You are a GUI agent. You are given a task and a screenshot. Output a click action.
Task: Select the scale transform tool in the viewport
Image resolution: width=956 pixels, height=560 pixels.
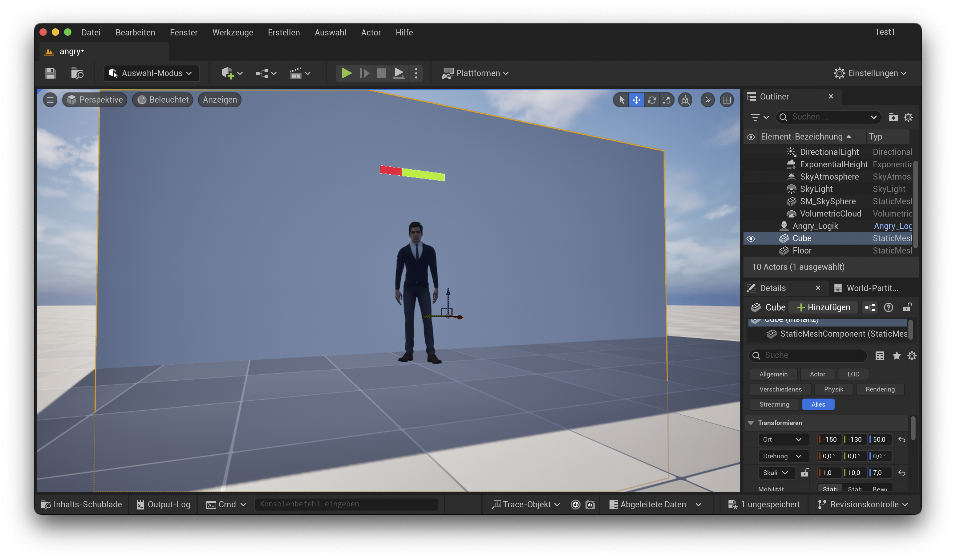[x=666, y=100]
